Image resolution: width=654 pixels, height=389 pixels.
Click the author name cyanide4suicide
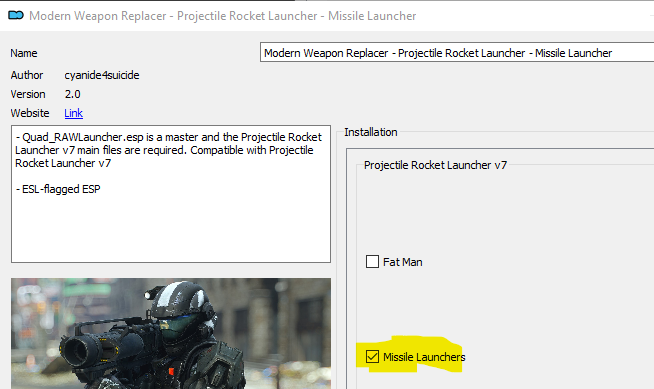(x=102, y=75)
